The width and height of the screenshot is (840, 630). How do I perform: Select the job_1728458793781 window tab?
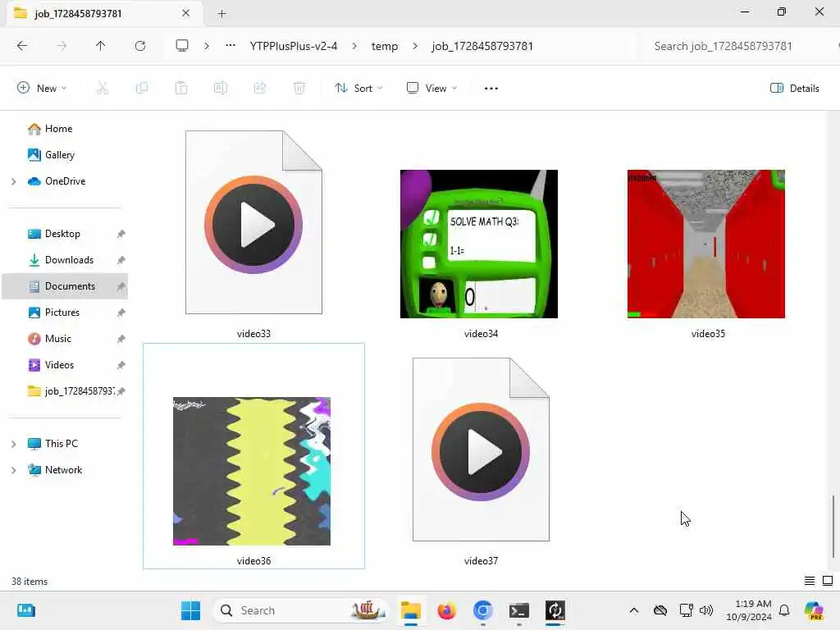104,13
